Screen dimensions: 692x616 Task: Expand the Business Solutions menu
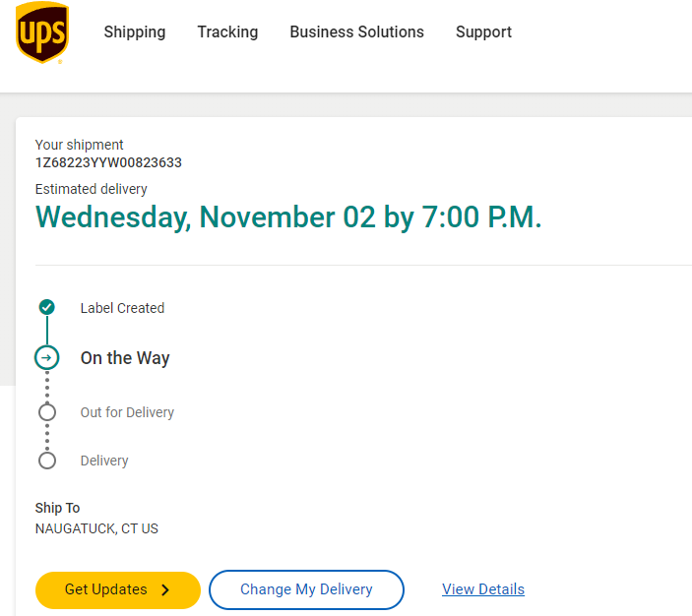click(356, 32)
